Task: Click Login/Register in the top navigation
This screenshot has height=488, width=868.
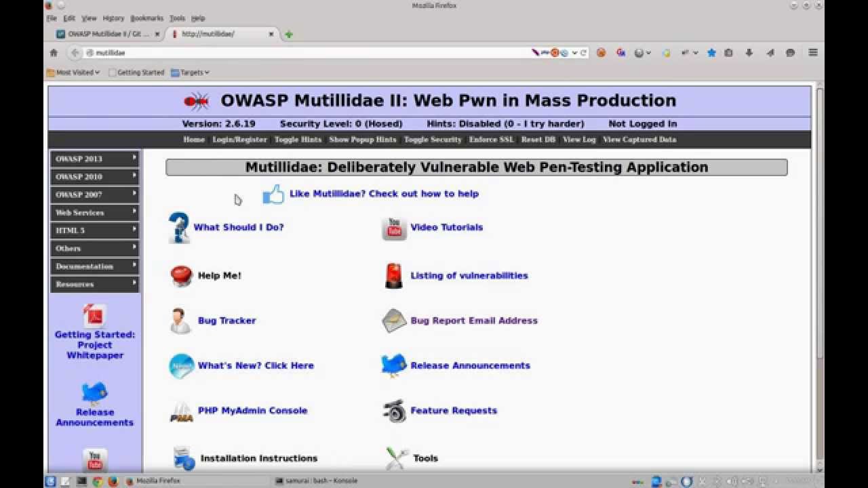Action: 239,140
